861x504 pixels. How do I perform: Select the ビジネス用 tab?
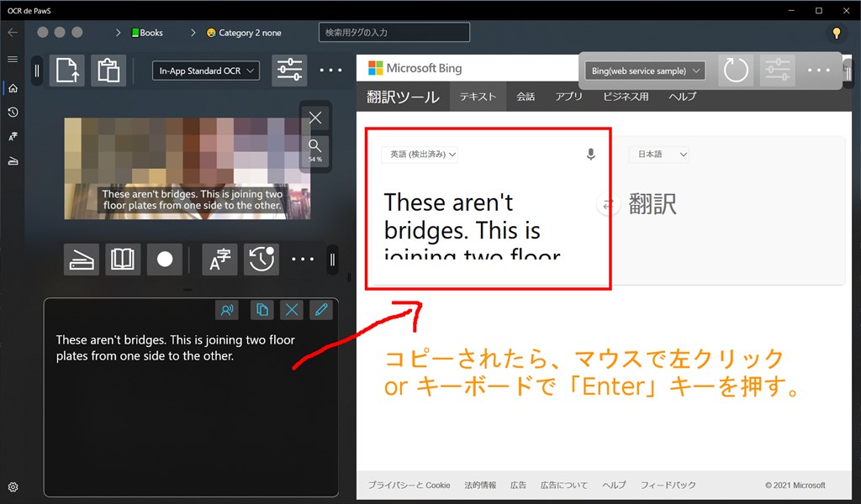(626, 97)
